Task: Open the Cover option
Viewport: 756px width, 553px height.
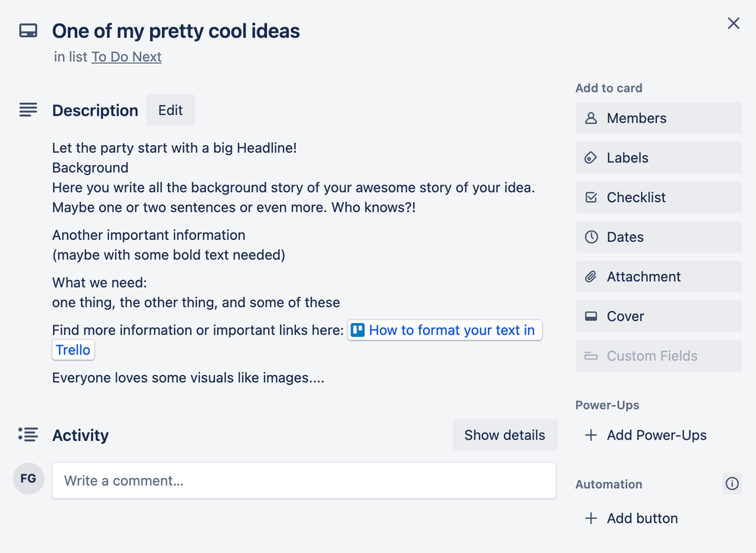Action: pyautogui.click(x=658, y=316)
